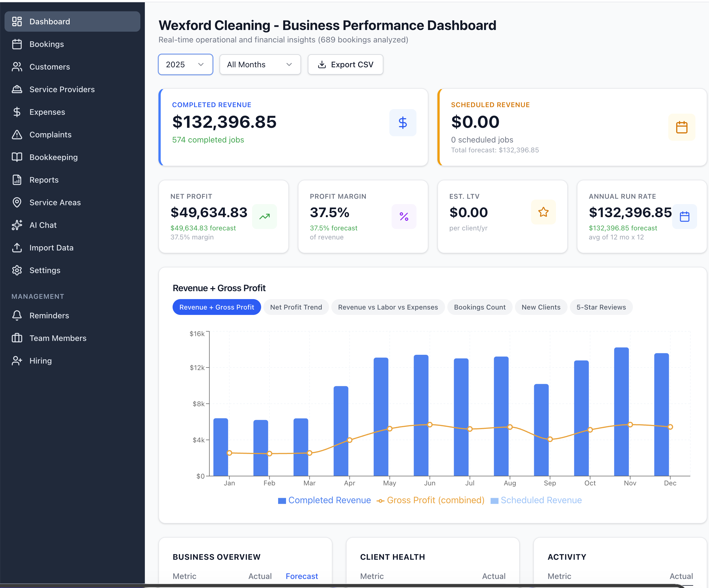The height and width of the screenshot is (588, 709).
Task: Click the Reminders bell icon
Action: click(x=17, y=315)
